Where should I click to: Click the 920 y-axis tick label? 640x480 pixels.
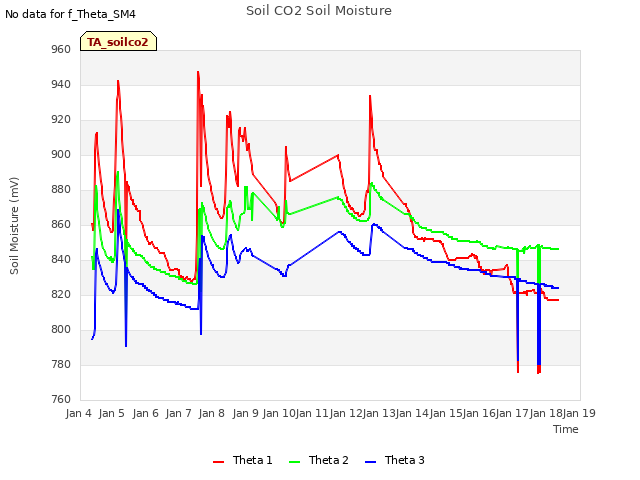coord(61,120)
